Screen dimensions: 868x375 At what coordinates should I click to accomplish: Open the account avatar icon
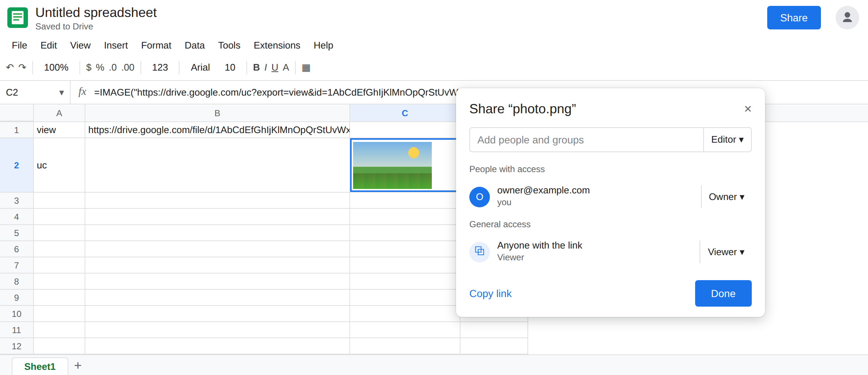tap(847, 18)
